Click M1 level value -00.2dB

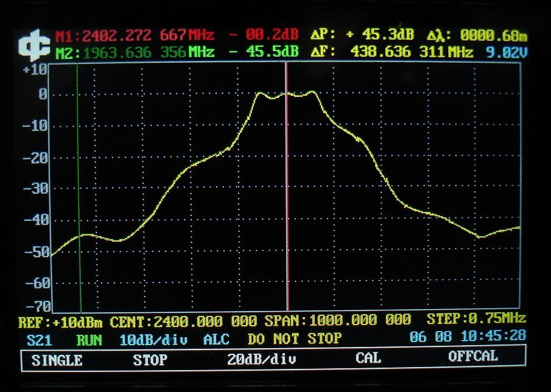pyautogui.click(x=263, y=35)
